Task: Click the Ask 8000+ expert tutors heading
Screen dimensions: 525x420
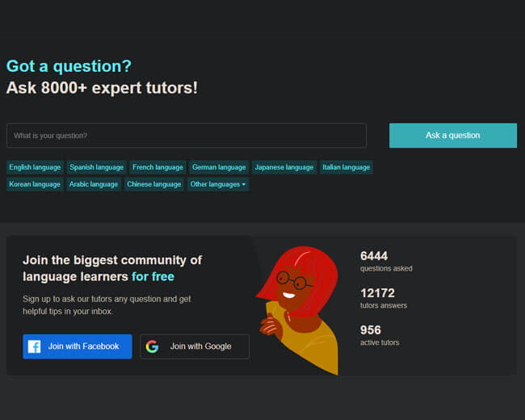Action: [x=102, y=88]
